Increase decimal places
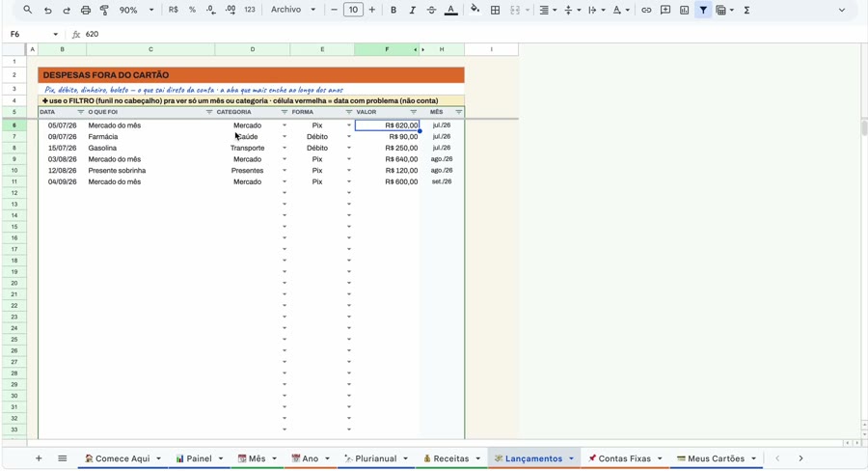Screen dimensions: 868x471 pos(231,10)
